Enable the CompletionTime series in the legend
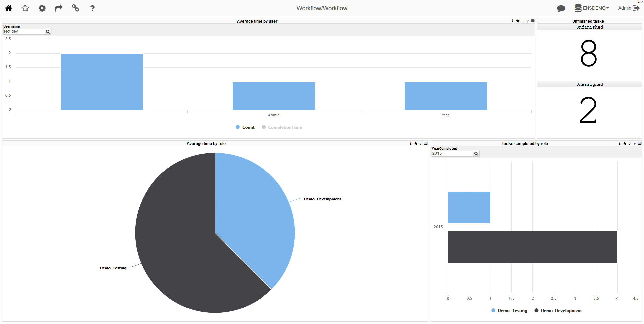Image resolution: width=644 pixels, height=324 pixels. [281, 127]
